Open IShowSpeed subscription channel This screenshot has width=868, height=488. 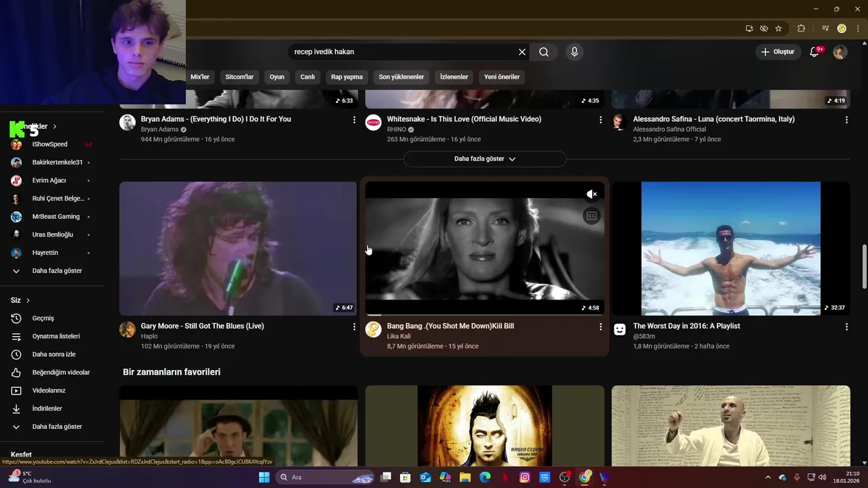click(52, 144)
